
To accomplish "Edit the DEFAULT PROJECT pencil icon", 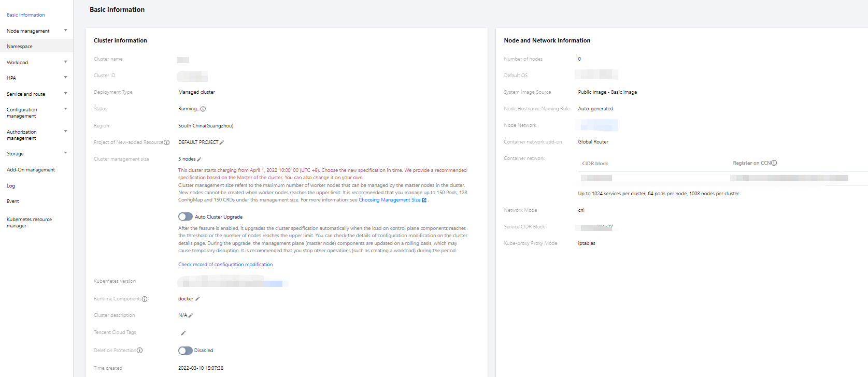I will coord(222,142).
